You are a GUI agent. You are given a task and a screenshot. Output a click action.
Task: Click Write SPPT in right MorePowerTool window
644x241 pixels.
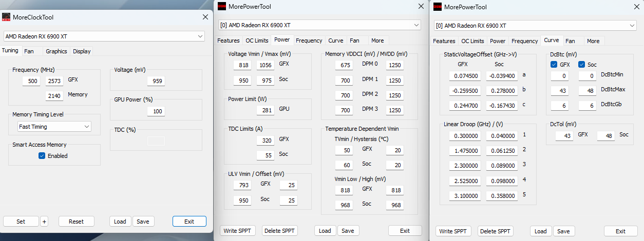point(453,231)
